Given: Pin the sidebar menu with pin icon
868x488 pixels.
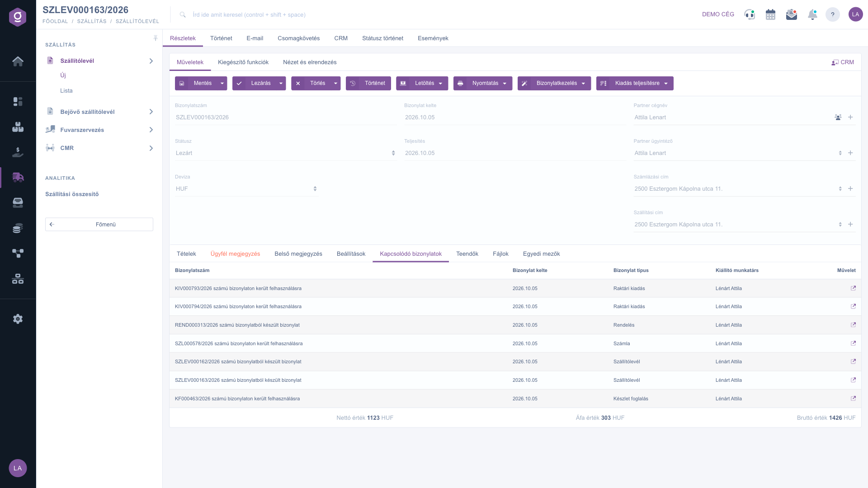Looking at the screenshot, I should [x=156, y=38].
